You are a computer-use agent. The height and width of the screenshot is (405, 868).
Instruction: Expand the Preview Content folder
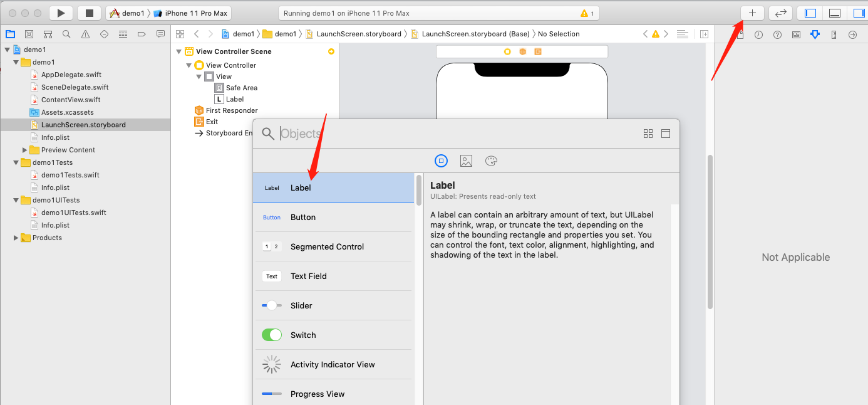[x=25, y=150]
